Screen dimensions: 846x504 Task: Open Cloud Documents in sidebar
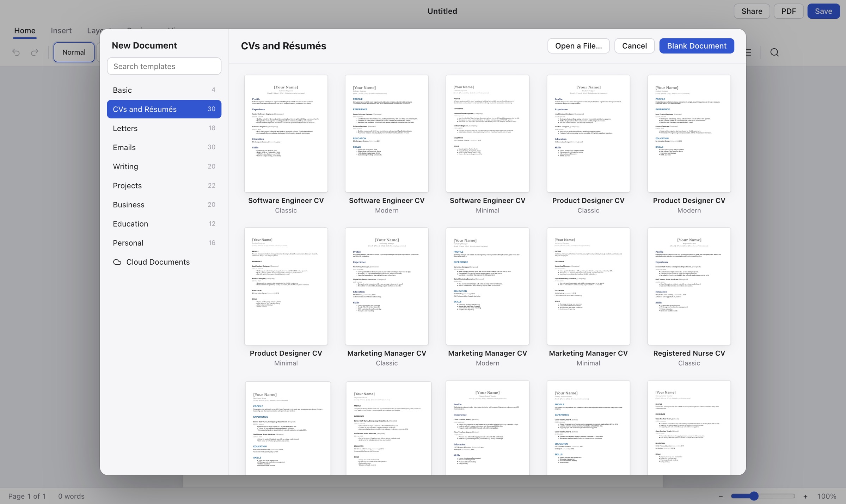coord(164,262)
